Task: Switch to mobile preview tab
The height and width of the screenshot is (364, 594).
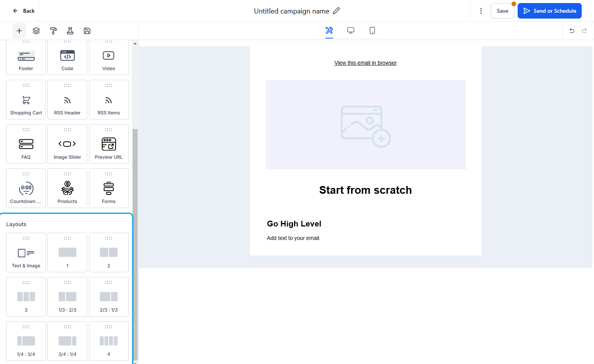Action: point(372,30)
